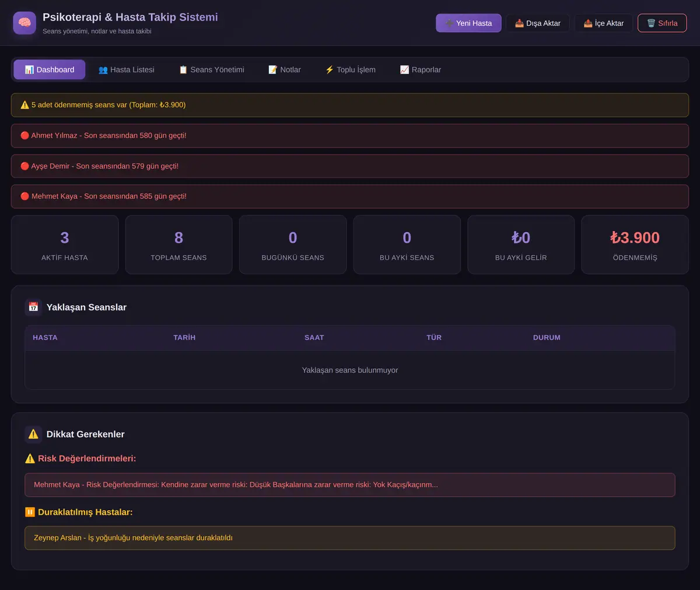Click the Sıfırla reset button
The width and height of the screenshot is (700, 590).
point(662,23)
